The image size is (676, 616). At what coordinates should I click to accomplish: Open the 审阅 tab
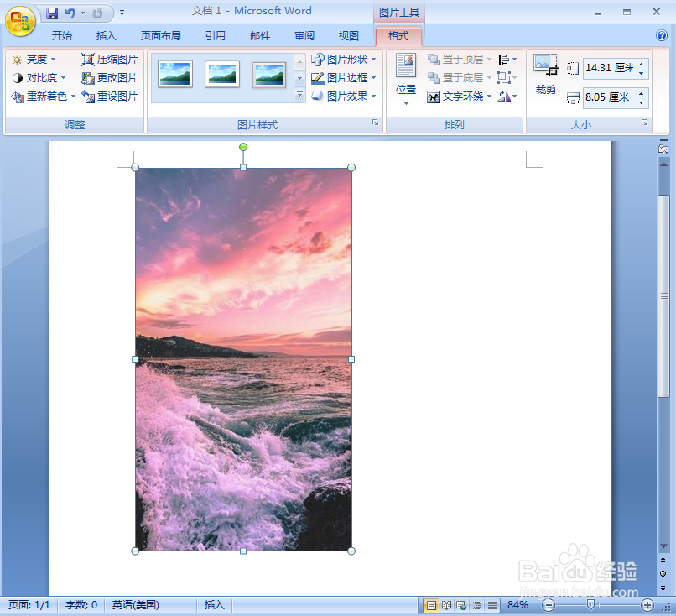tap(304, 36)
